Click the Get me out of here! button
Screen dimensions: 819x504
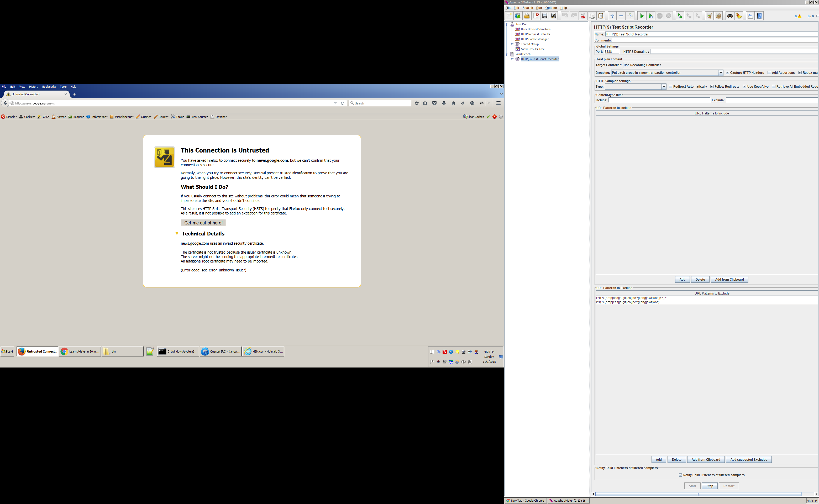[204, 223]
